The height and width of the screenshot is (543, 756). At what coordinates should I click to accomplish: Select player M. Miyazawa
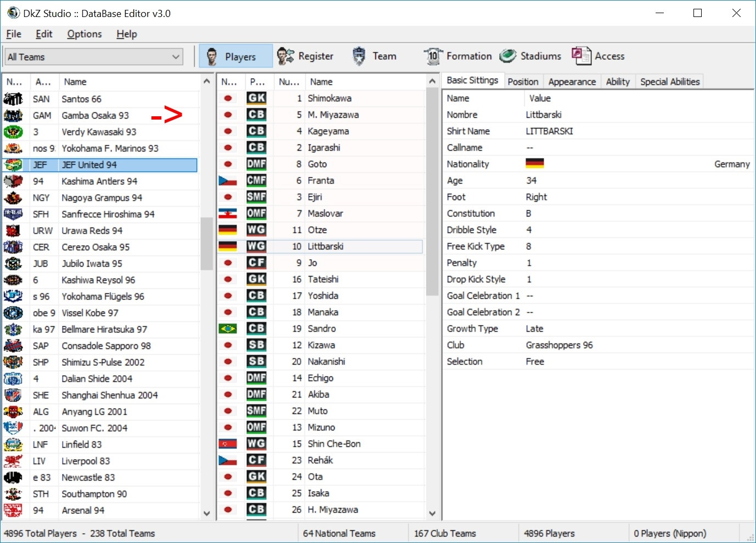pyautogui.click(x=320, y=115)
